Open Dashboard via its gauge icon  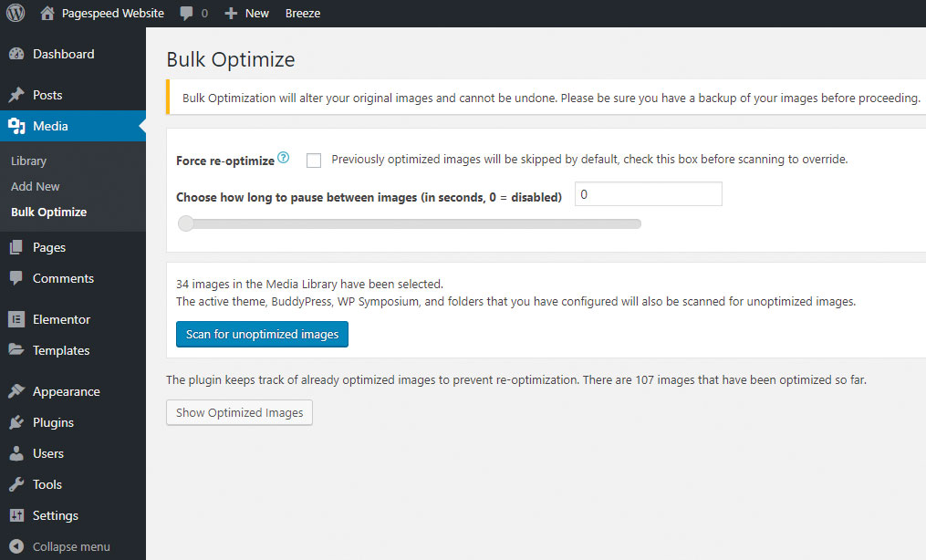pos(16,54)
